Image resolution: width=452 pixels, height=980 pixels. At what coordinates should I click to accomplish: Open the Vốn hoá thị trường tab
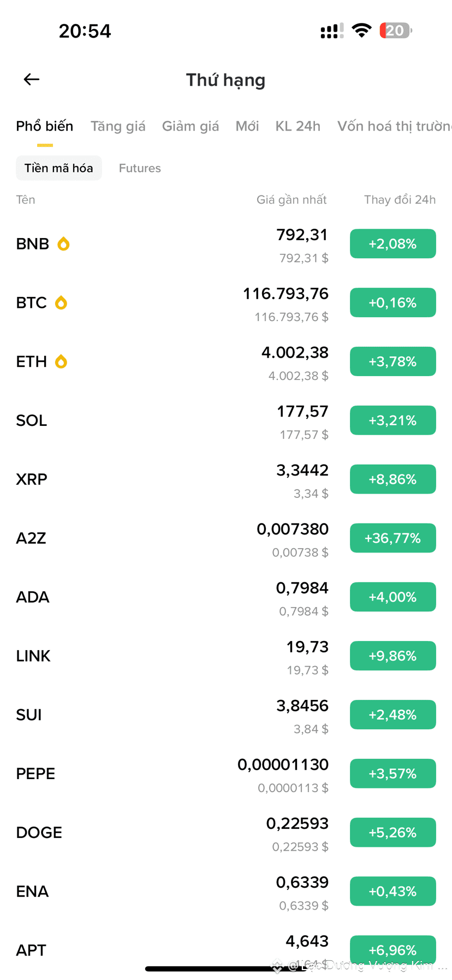[x=395, y=126]
